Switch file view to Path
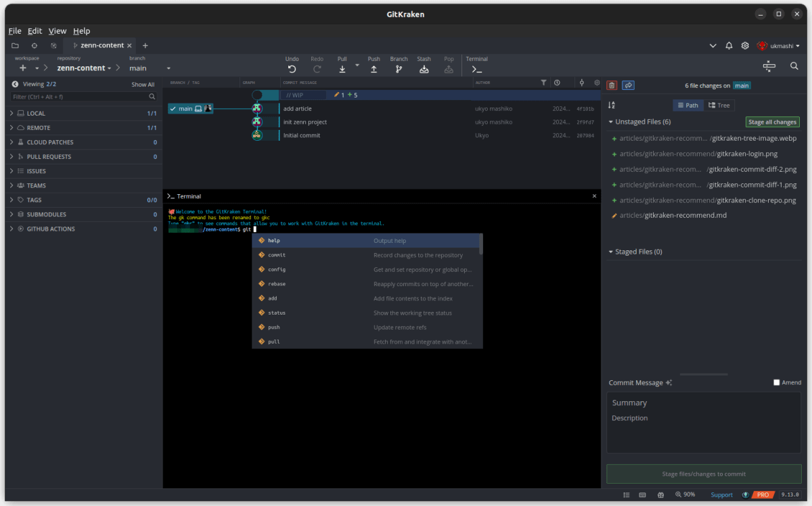 point(688,105)
